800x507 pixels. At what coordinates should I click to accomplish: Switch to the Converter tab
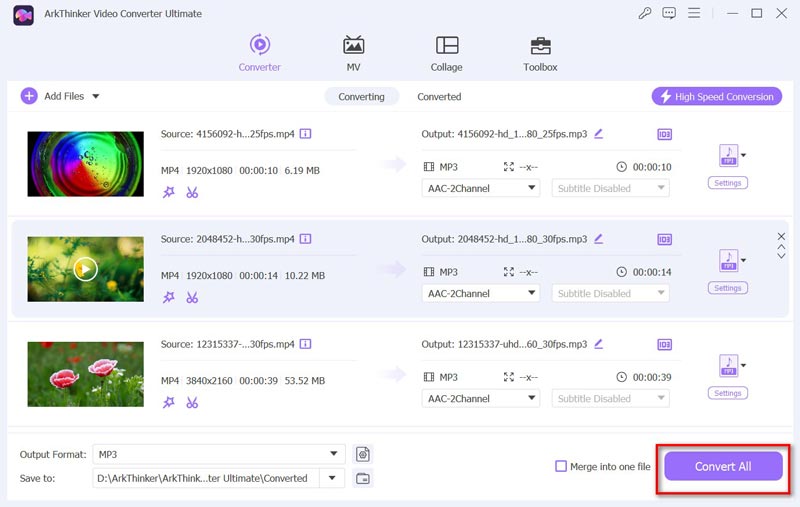(260, 53)
